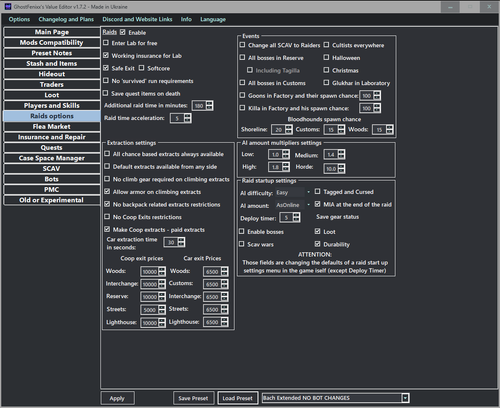The height and width of the screenshot is (408, 500).
Task: Enable Scav wars checkbox
Action: pos(242,244)
